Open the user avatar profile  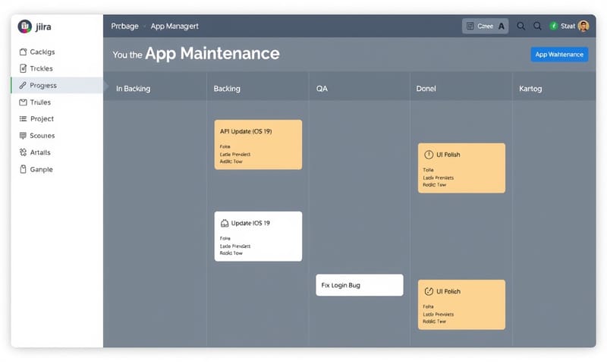click(583, 26)
